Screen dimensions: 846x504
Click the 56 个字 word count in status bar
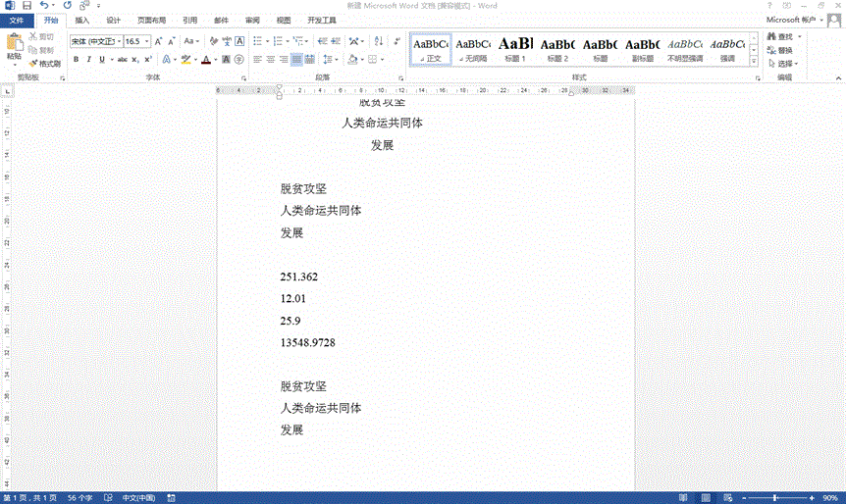pyautogui.click(x=80, y=498)
